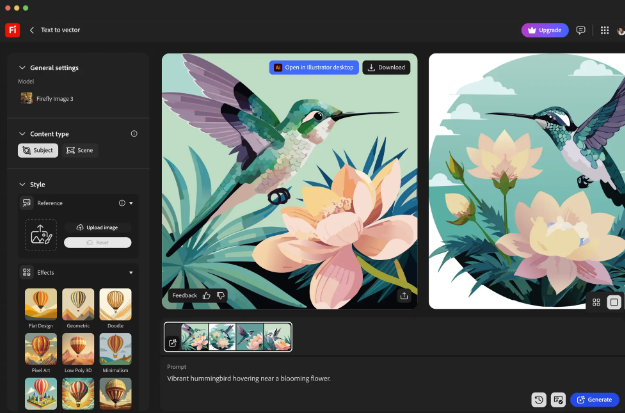625x413 pixels.
Task: Collapse the Style section
Action: pos(22,184)
